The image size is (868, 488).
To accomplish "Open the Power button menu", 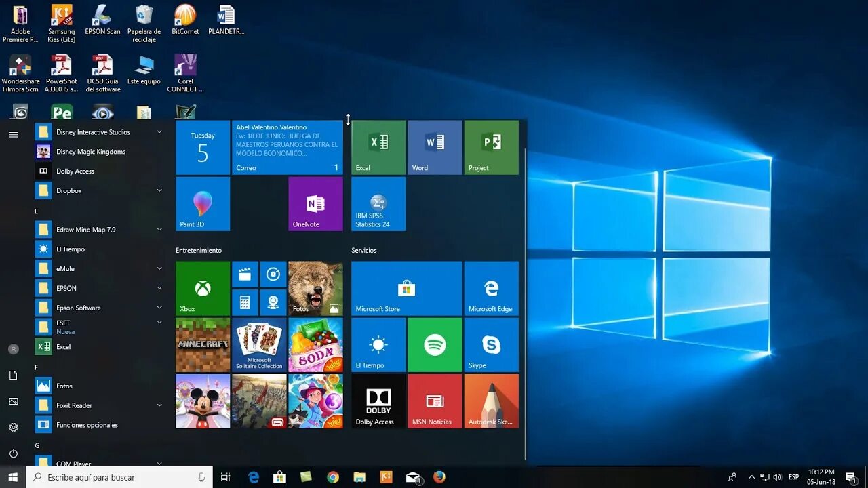I will [x=13, y=453].
